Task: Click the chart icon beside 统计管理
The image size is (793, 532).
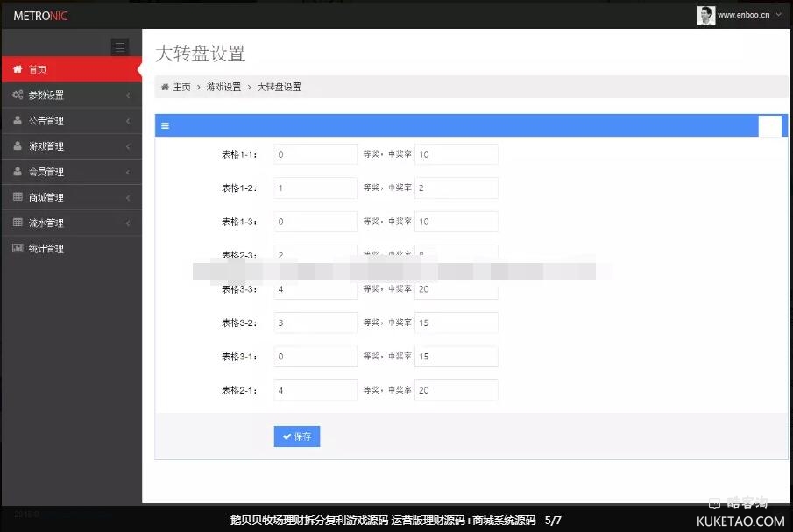Action: point(18,248)
